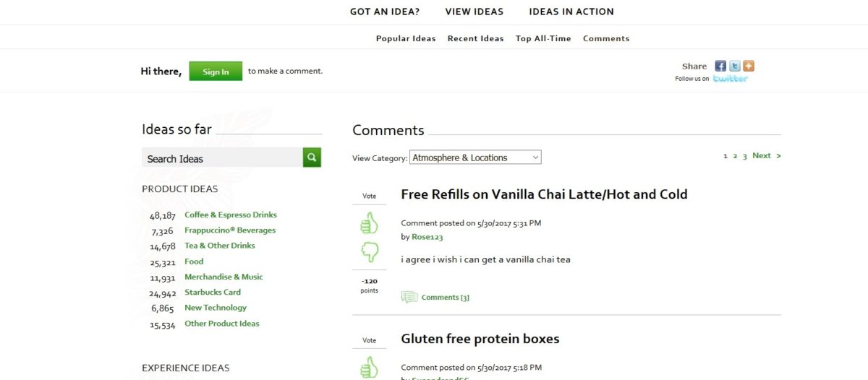This screenshot has width=868, height=380.
Task: Switch to the Top All-Time tab
Action: tap(543, 38)
